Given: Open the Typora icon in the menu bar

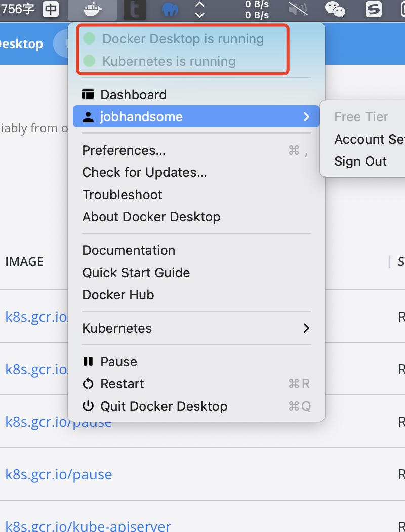Looking at the screenshot, I should [x=134, y=10].
